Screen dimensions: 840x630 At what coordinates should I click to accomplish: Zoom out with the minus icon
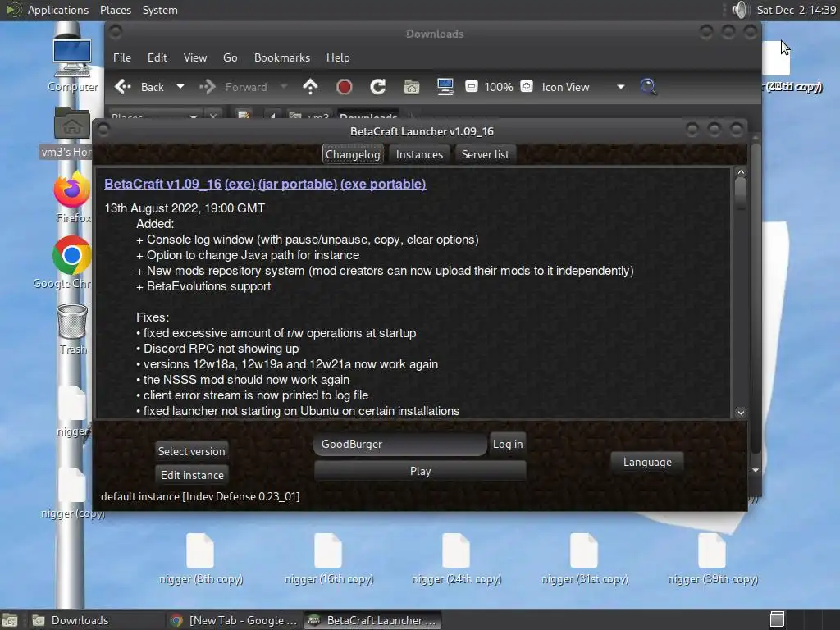coord(472,86)
